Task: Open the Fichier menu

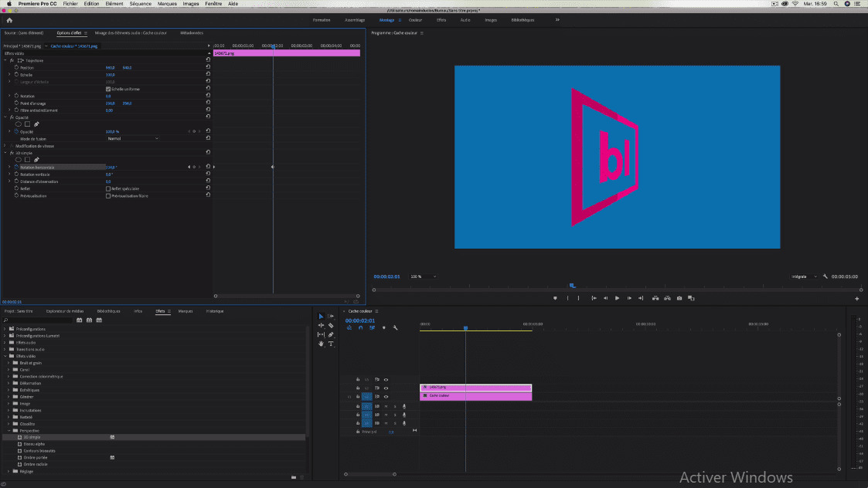Action: [x=70, y=4]
